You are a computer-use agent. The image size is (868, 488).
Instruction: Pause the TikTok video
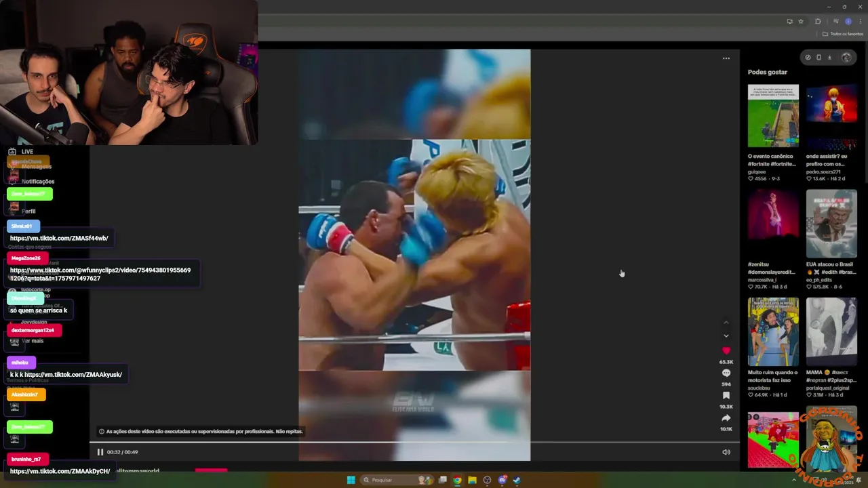pyautogui.click(x=100, y=452)
